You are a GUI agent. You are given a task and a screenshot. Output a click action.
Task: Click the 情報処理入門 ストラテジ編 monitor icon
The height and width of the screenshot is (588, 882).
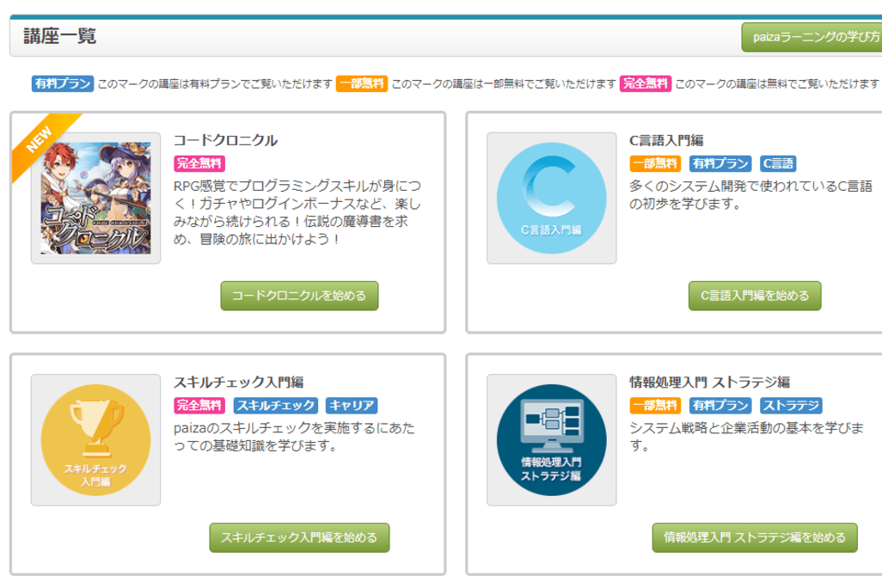click(x=551, y=440)
